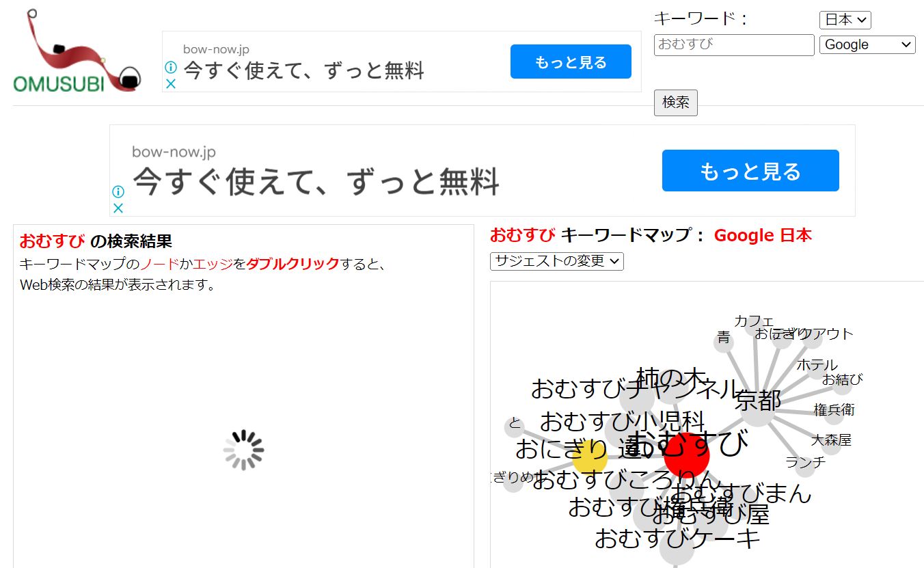Image resolution: width=924 pixels, height=568 pixels.
Task: Click the おむすびまん node label
Action: click(742, 493)
